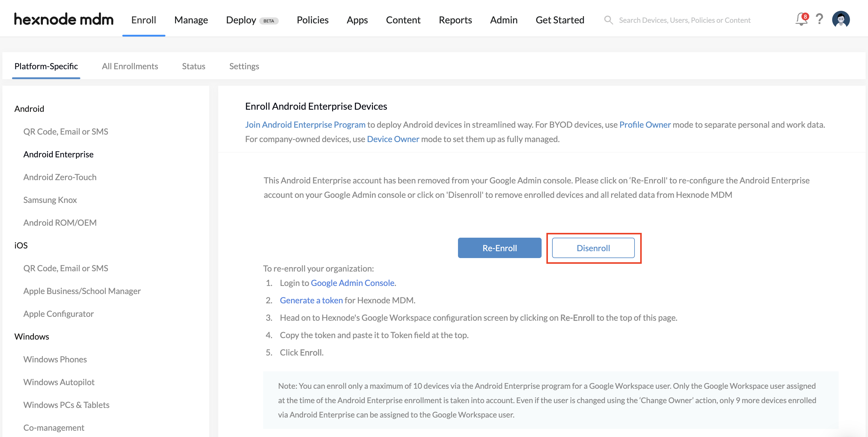Switch to the Settings tab
868x437 pixels.
[x=244, y=66]
